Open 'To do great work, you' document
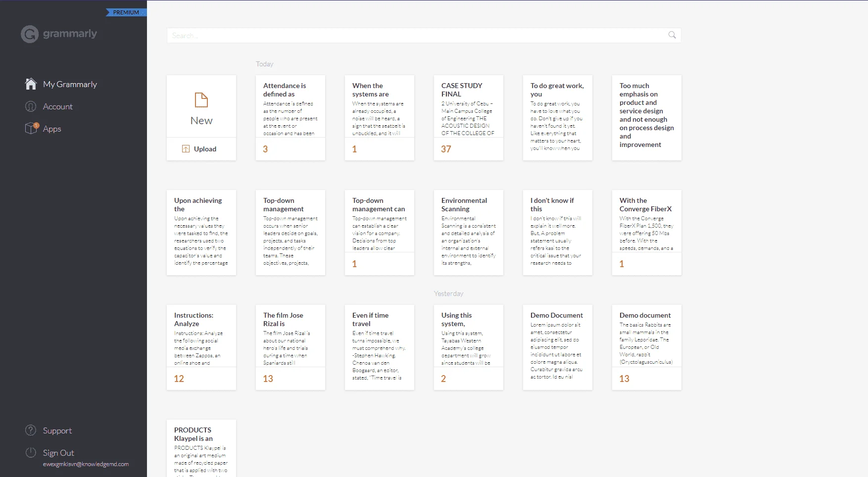The image size is (868, 477). [x=558, y=118]
